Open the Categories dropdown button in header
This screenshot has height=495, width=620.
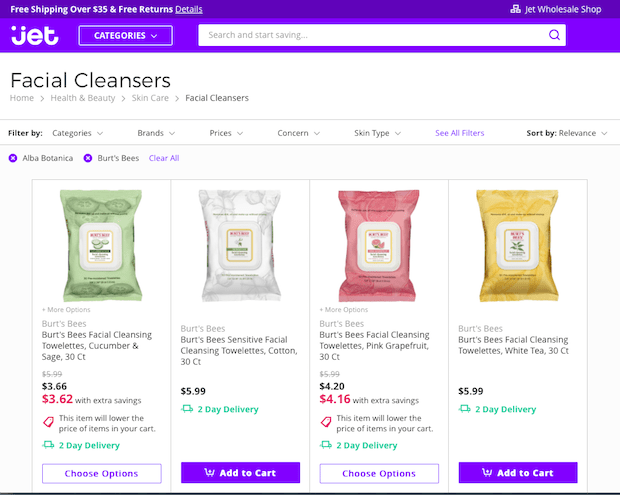click(x=125, y=36)
